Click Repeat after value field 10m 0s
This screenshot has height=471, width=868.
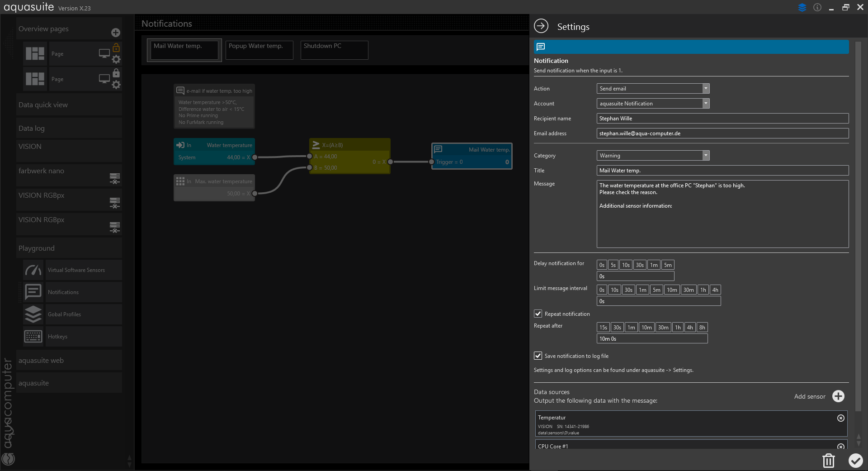click(x=652, y=339)
